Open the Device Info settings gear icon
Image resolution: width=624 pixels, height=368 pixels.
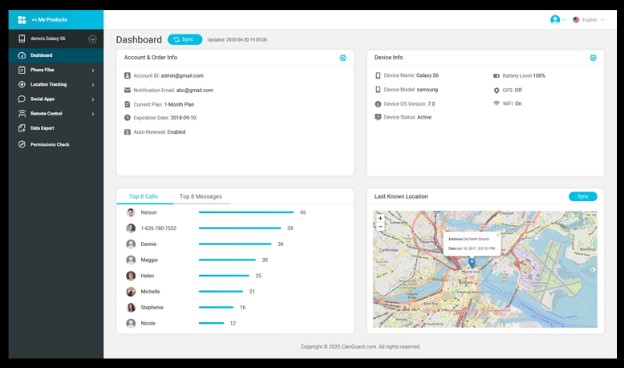click(593, 58)
